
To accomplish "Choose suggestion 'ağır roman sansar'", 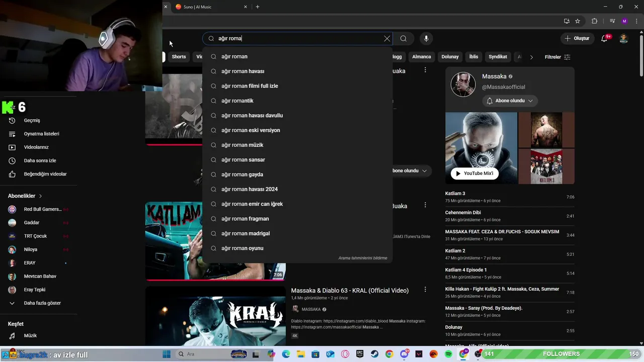I will coord(297,160).
